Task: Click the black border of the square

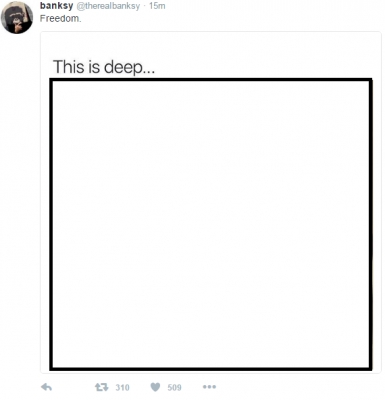Action: pyautogui.click(x=211, y=80)
